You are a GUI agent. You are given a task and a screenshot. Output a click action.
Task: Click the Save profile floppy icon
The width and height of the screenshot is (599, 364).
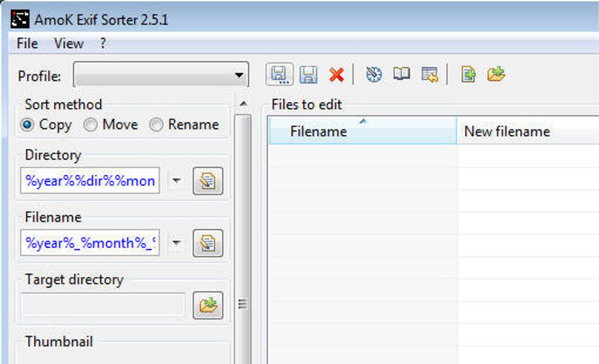pyautogui.click(x=308, y=75)
